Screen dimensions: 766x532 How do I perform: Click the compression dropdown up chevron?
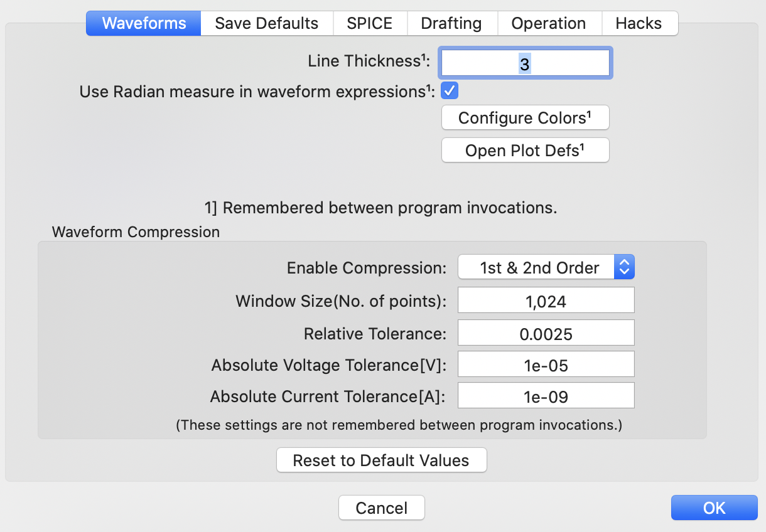coord(624,263)
